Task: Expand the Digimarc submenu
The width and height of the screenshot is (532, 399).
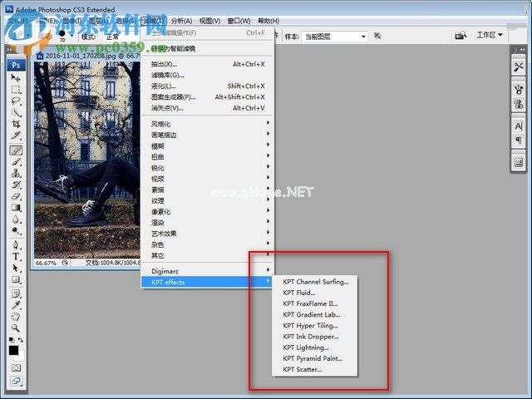Action: click(208, 271)
